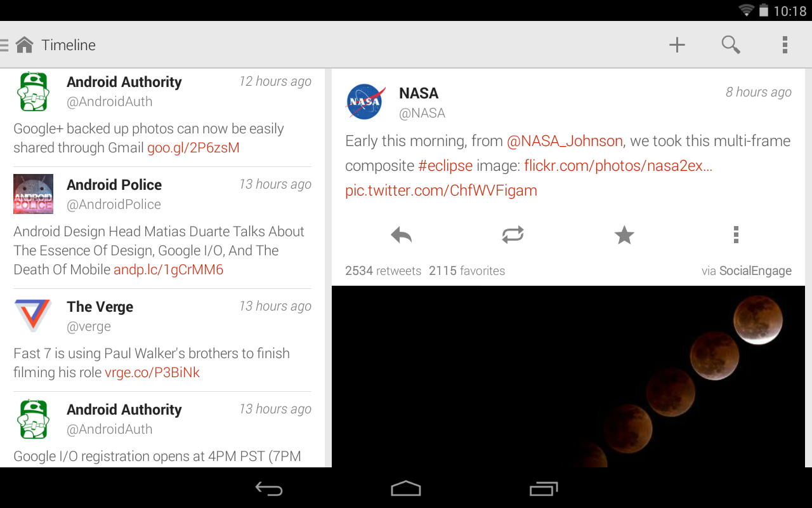Favorite the NASA tweet with star
This screenshot has width=812, height=508.
coord(624,236)
